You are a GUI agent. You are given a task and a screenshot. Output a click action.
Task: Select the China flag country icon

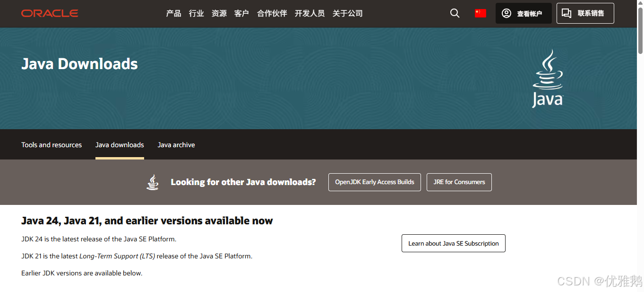[x=481, y=13]
